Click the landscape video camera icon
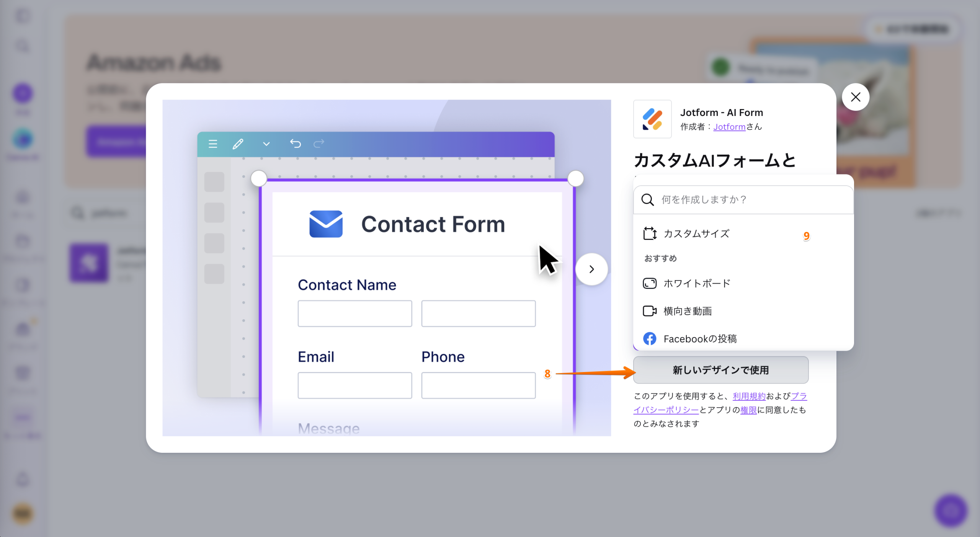The image size is (980, 537). pos(650,311)
